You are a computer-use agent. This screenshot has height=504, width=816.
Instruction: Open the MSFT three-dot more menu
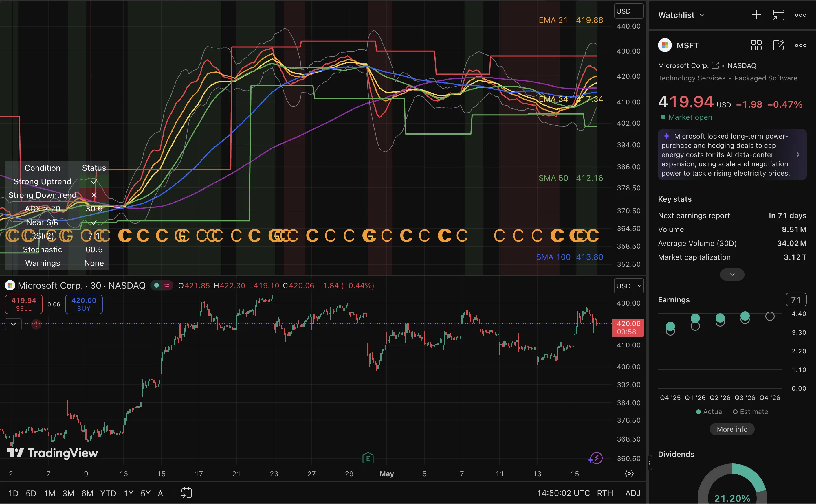(x=800, y=45)
